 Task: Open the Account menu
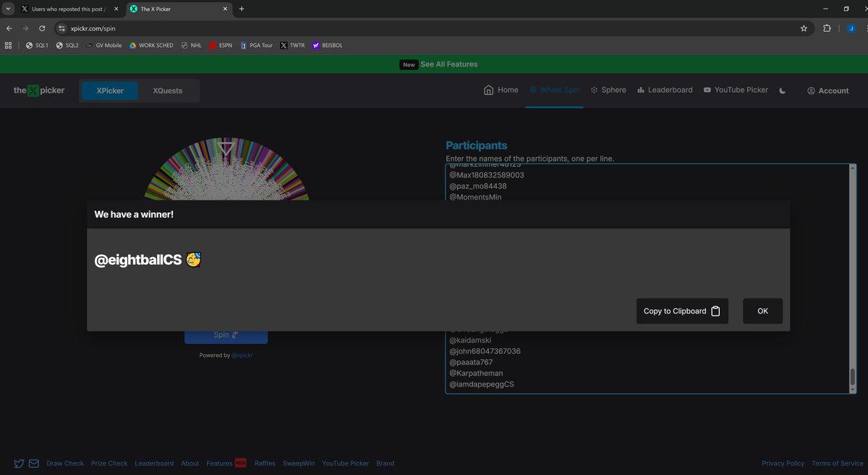pyautogui.click(x=828, y=91)
